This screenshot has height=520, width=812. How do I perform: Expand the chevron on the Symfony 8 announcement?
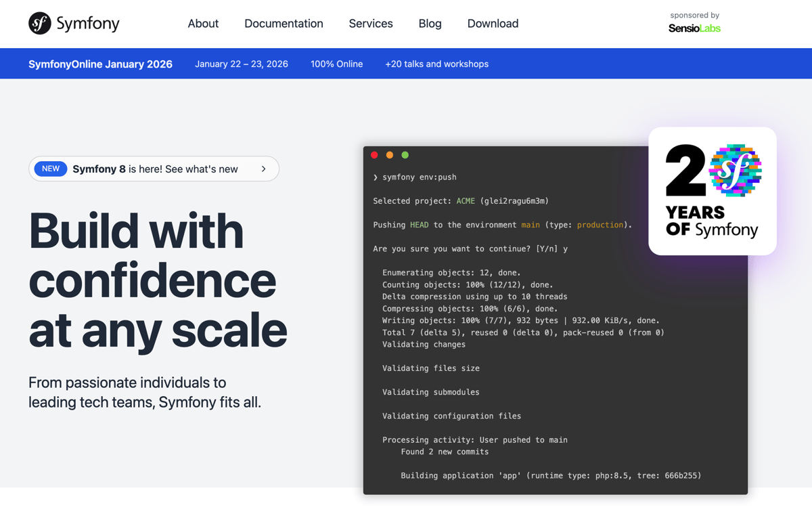pyautogui.click(x=264, y=169)
